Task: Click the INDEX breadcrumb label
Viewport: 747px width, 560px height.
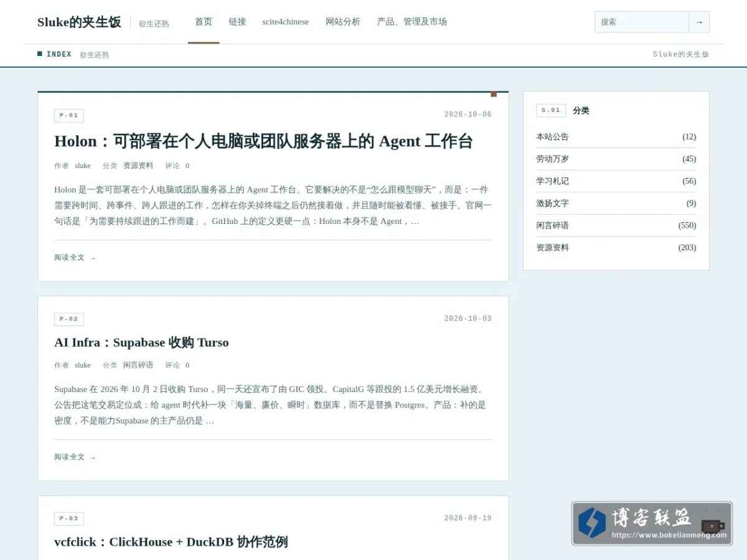Action: click(59, 55)
